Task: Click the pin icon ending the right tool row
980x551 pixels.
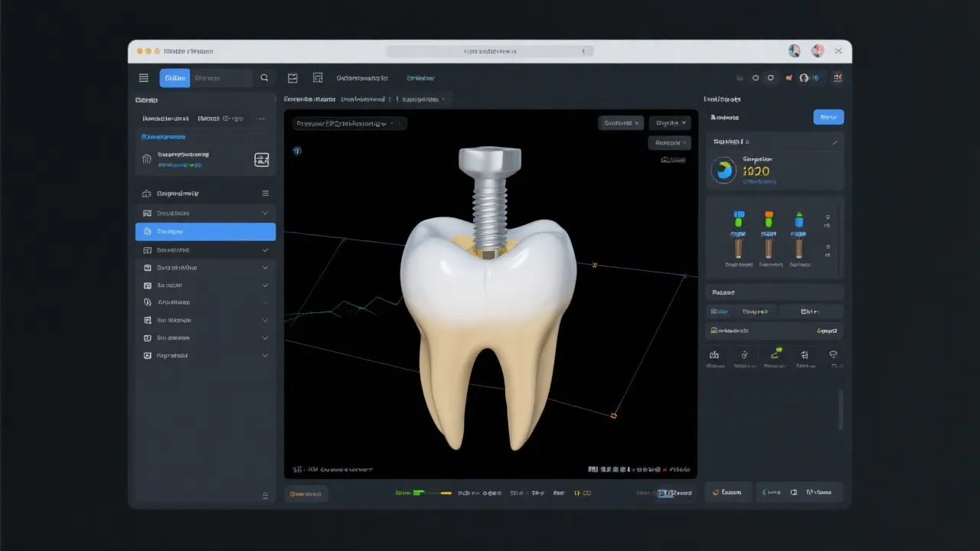Action: pos(833,354)
